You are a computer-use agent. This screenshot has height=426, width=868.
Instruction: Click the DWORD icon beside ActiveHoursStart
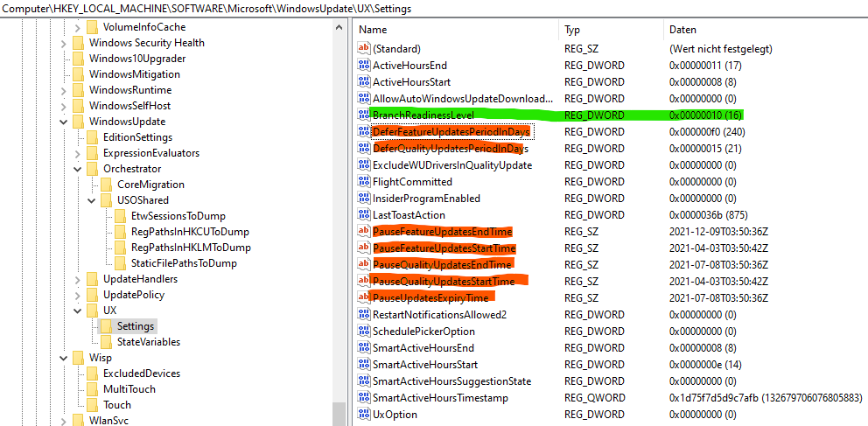tap(364, 82)
